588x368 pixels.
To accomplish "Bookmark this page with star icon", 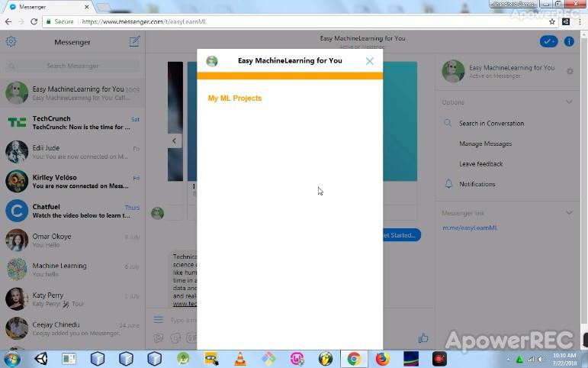I will pos(552,22).
